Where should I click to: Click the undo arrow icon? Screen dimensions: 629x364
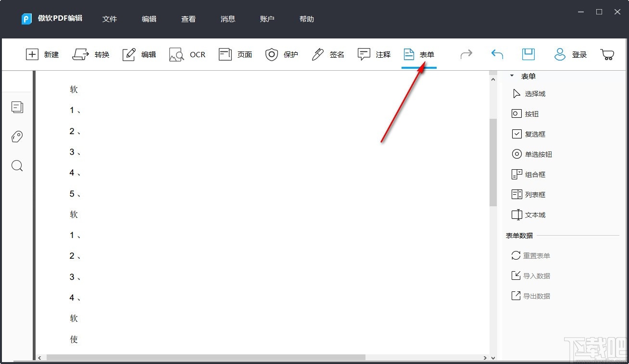[497, 54]
